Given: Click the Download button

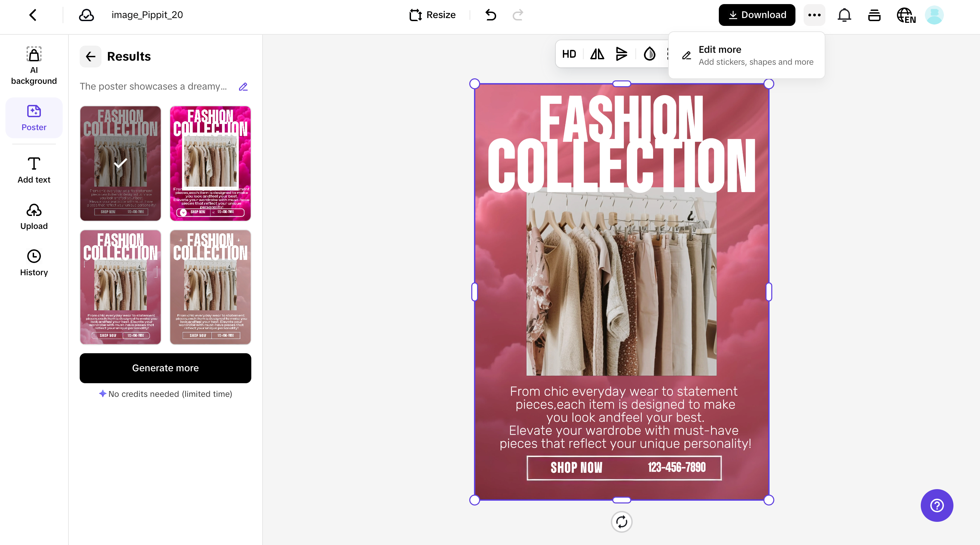Looking at the screenshot, I should tap(756, 15).
